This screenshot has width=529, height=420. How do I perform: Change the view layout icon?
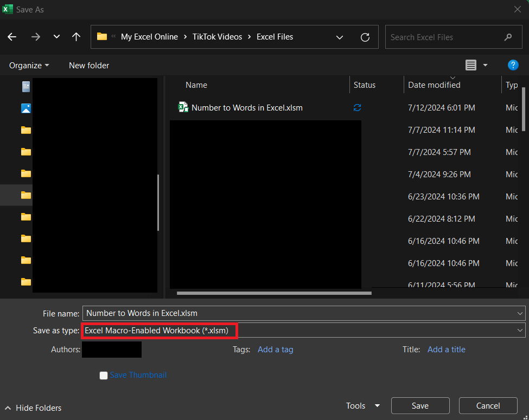[x=470, y=65]
